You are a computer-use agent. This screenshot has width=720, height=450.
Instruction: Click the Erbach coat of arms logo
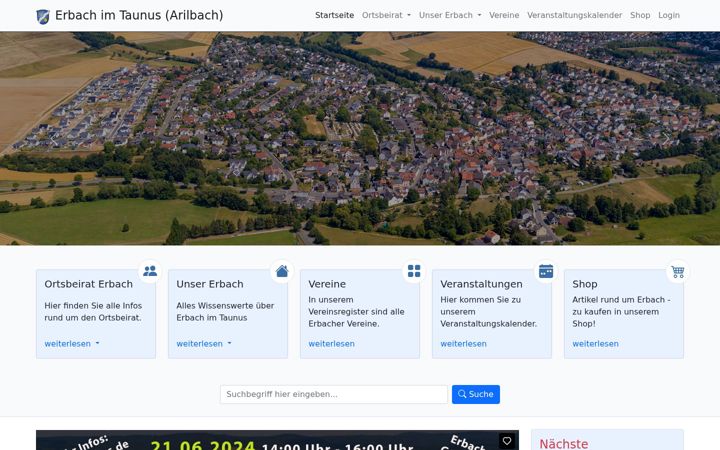click(x=43, y=17)
